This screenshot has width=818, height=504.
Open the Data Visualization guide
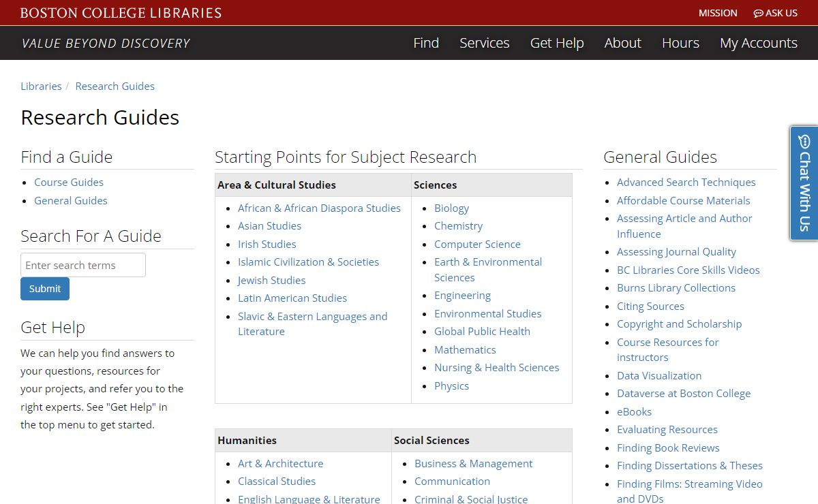click(658, 375)
